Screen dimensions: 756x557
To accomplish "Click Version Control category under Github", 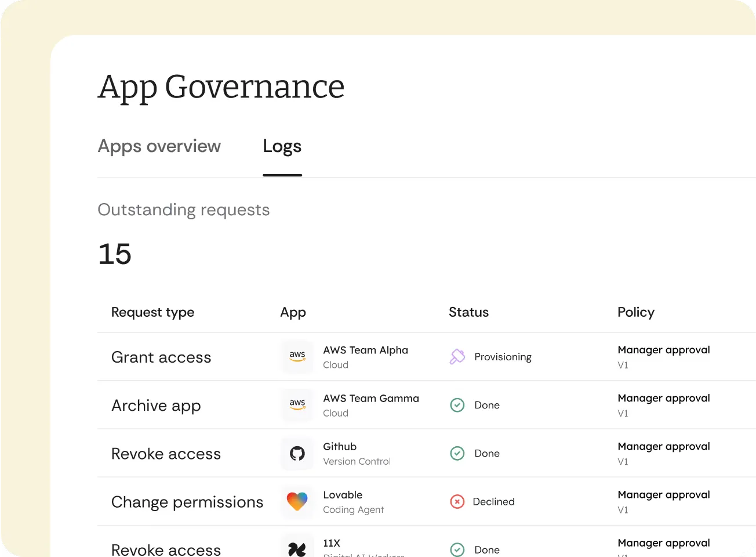I will tap(357, 461).
